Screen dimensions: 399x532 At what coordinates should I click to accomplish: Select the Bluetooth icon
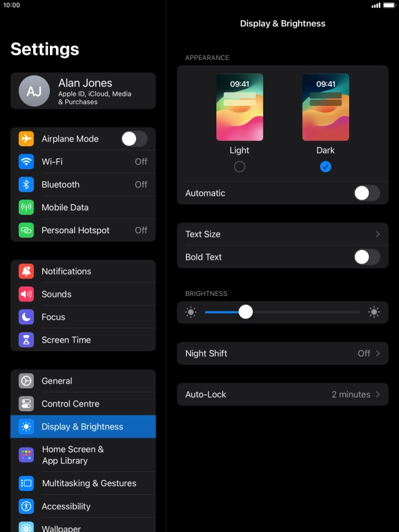pyautogui.click(x=26, y=184)
